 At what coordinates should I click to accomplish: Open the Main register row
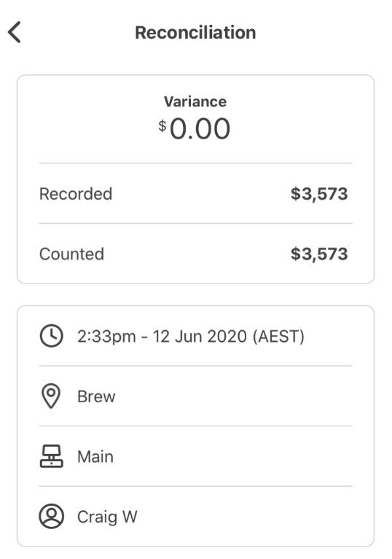point(196,456)
